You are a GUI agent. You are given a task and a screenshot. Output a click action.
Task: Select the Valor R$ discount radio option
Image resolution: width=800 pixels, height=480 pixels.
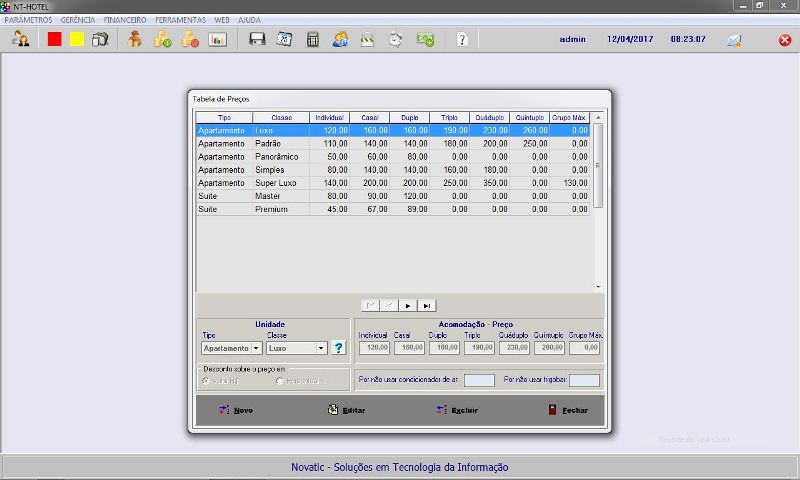click(x=206, y=381)
